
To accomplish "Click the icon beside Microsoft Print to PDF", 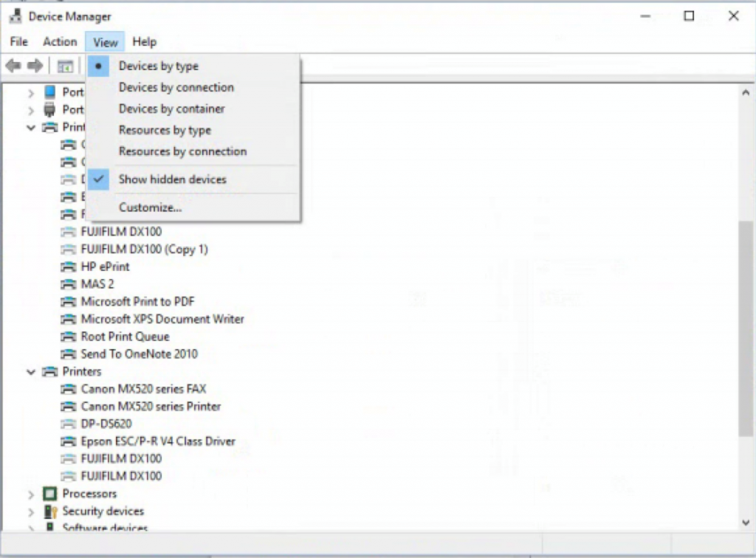I will pyautogui.click(x=69, y=302).
